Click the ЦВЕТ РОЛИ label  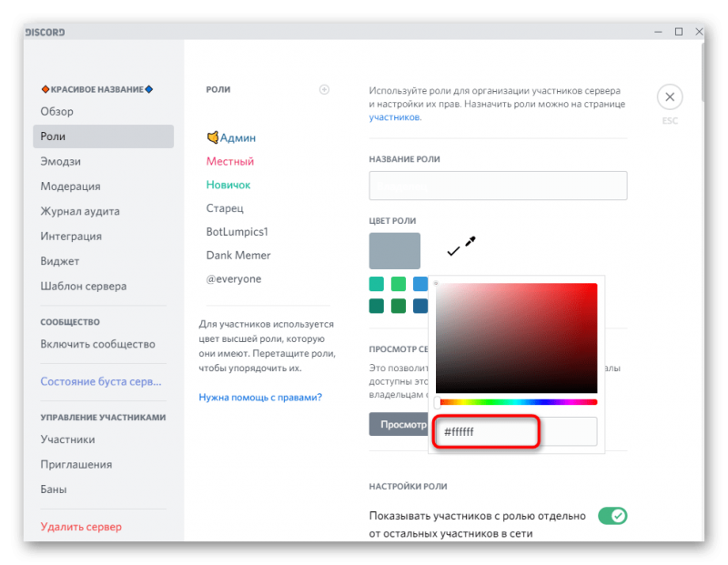pos(392,221)
